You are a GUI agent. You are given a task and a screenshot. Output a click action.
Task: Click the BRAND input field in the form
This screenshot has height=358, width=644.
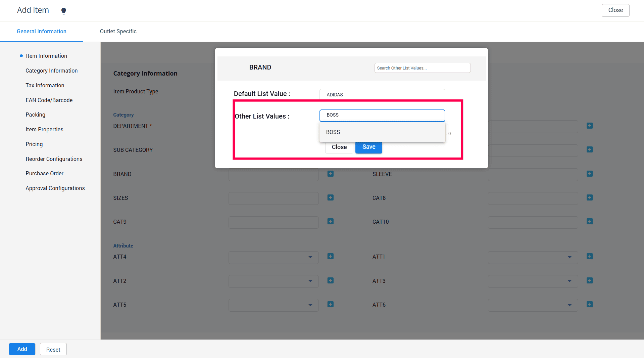274,175
